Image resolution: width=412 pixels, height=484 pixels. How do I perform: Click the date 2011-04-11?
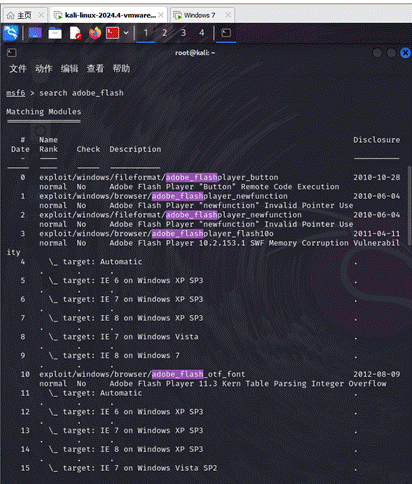pos(377,233)
